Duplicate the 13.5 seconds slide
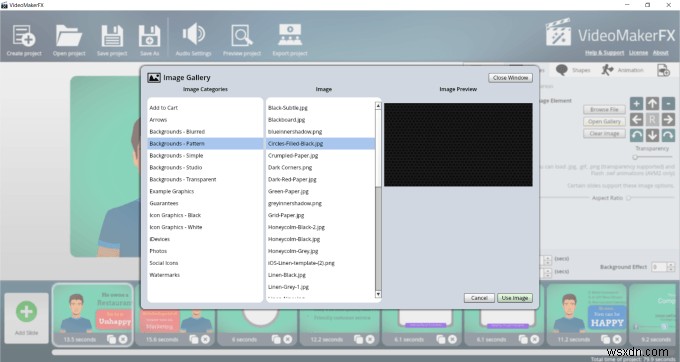The height and width of the screenshot is (362, 680). tap(111, 339)
